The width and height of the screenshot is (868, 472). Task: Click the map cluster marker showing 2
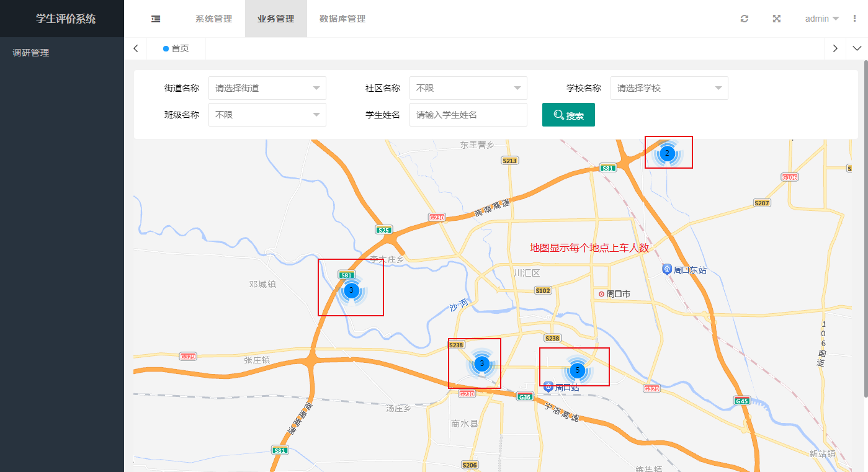(x=667, y=153)
